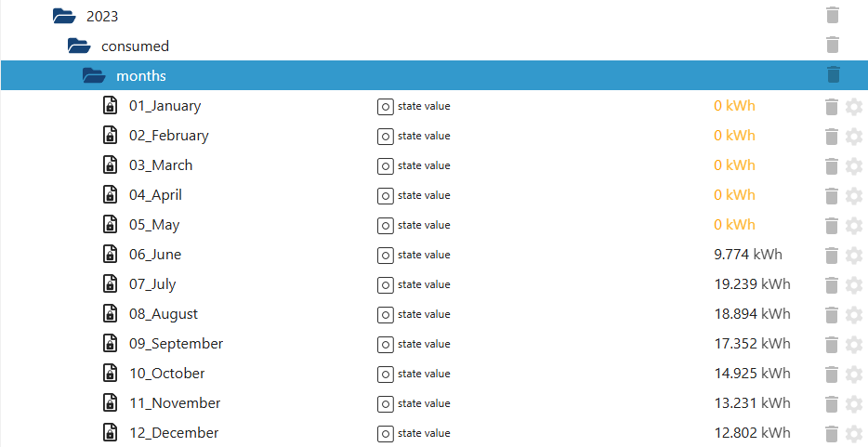Open gear settings for 07_July state

[854, 285]
